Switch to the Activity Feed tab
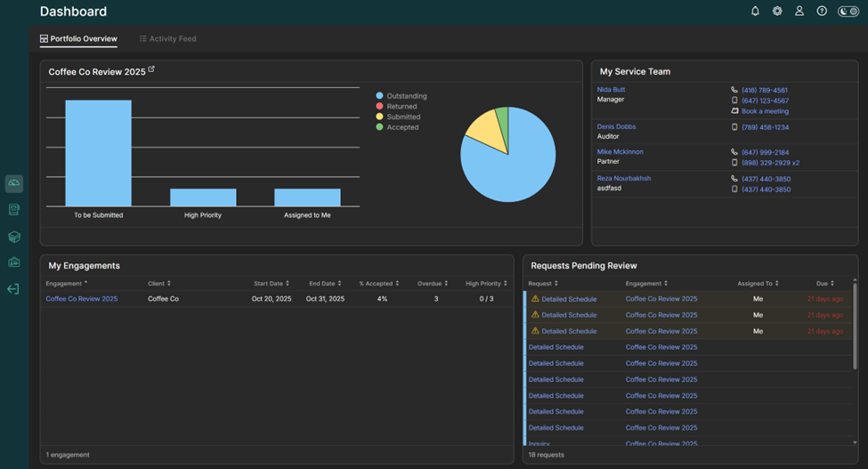 (x=167, y=39)
